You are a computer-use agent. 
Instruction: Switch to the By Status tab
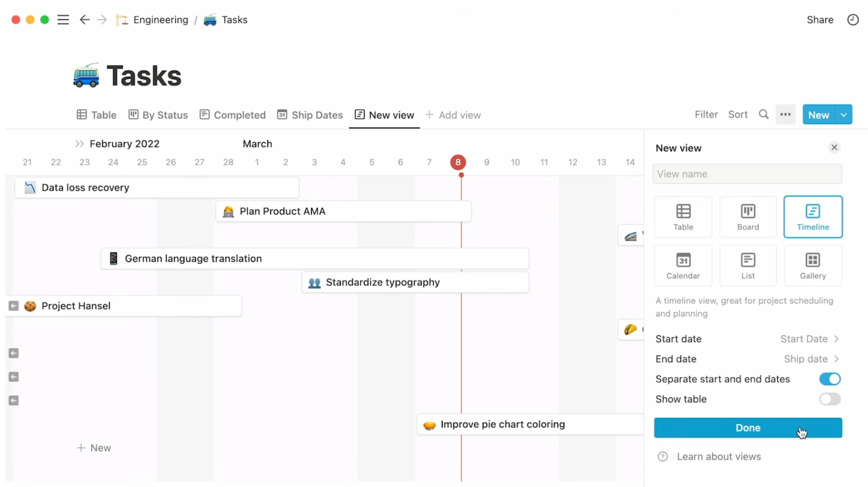coord(158,115)
